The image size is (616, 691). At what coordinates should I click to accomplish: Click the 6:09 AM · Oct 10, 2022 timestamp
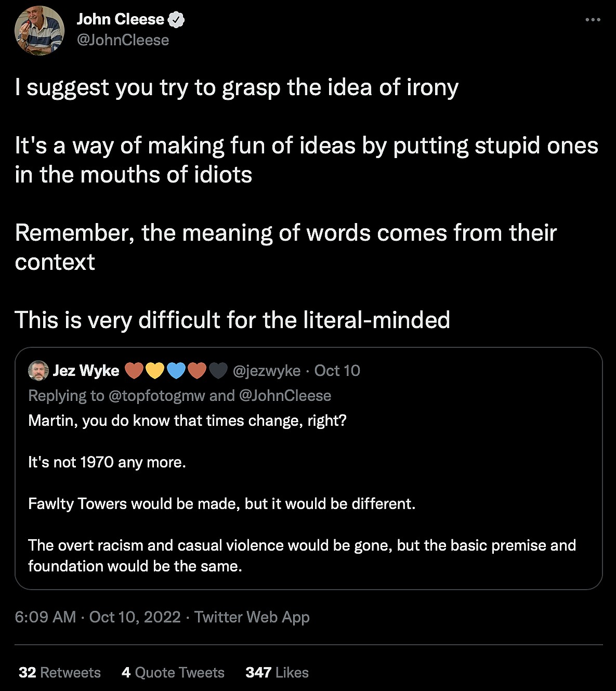click(x=98, y=617)
